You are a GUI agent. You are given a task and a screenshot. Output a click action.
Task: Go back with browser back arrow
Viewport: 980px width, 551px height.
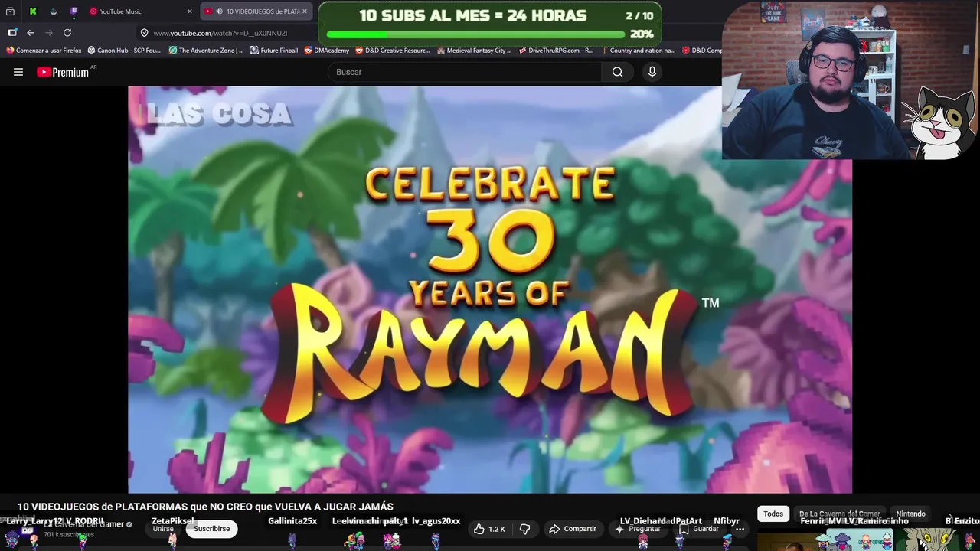31,33
